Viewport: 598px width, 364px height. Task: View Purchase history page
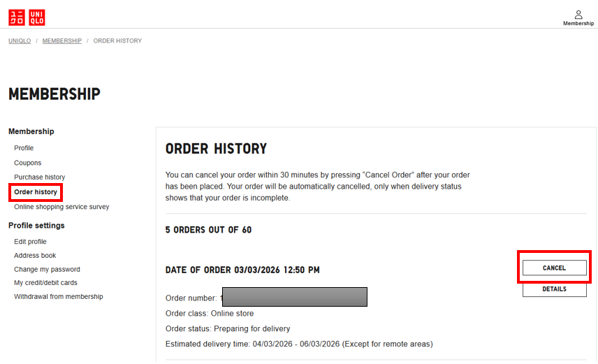39,177
